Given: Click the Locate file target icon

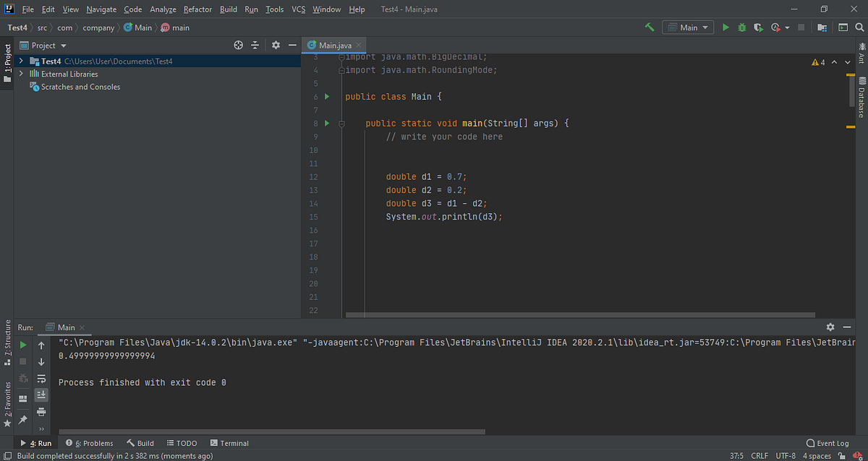Looking at the screenshot, I should [x=239, y=45].
